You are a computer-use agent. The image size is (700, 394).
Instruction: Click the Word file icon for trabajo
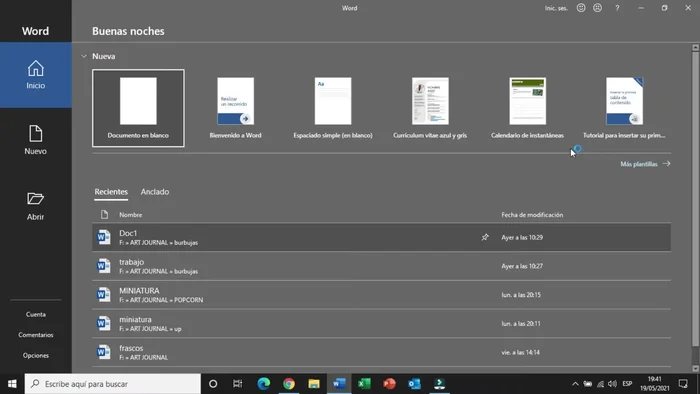[x=104, y=266]
